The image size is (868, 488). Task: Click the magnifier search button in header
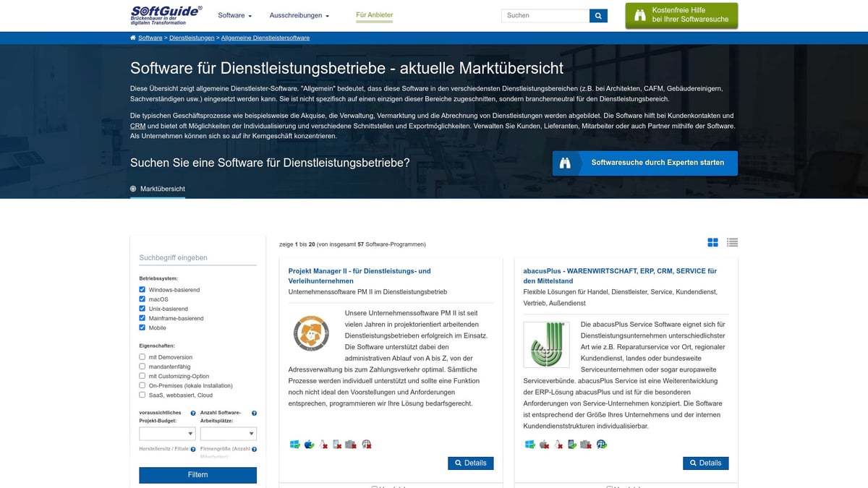pyautogui.click(x=598, y=16)
